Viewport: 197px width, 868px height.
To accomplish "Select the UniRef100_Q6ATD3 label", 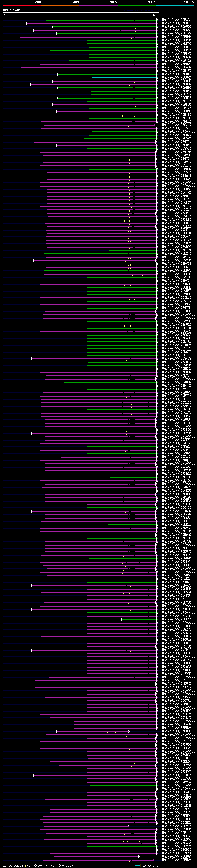I will pos(176,277).
